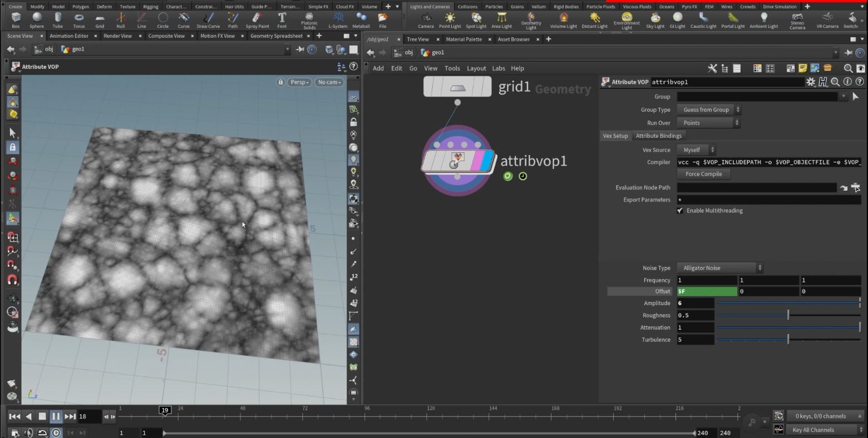This screenshot has height=438, width=868.
Task: Add an Area Light
Action: [x=501, y=21]
